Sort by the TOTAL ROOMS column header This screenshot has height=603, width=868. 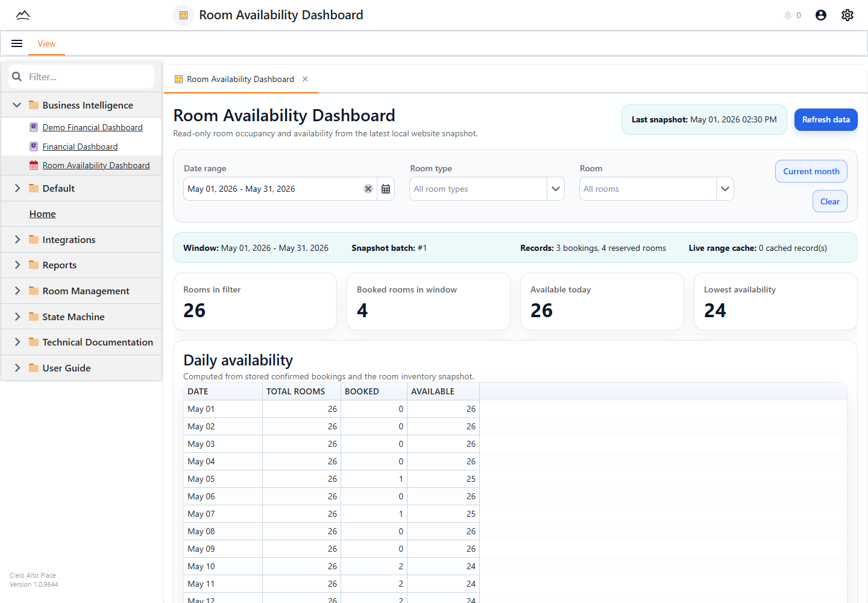[x=301, y=391]
